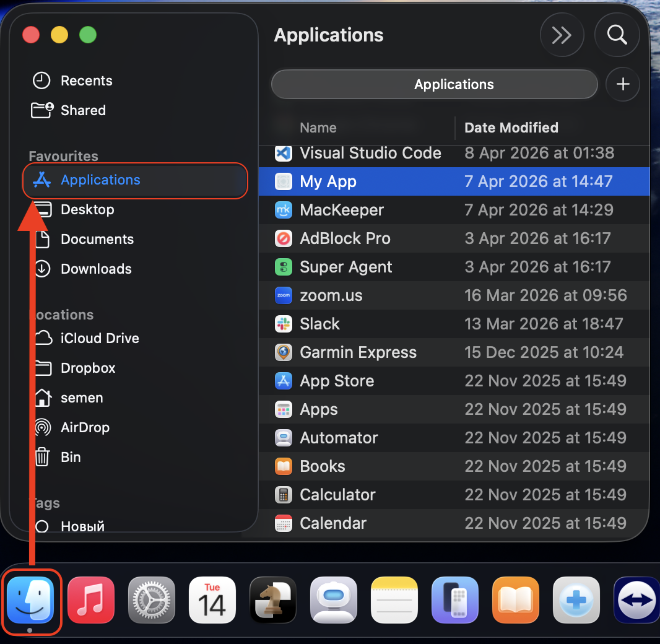660x644 pixels.
Task: Open Notes app in Dock
Action: (394, 600)
